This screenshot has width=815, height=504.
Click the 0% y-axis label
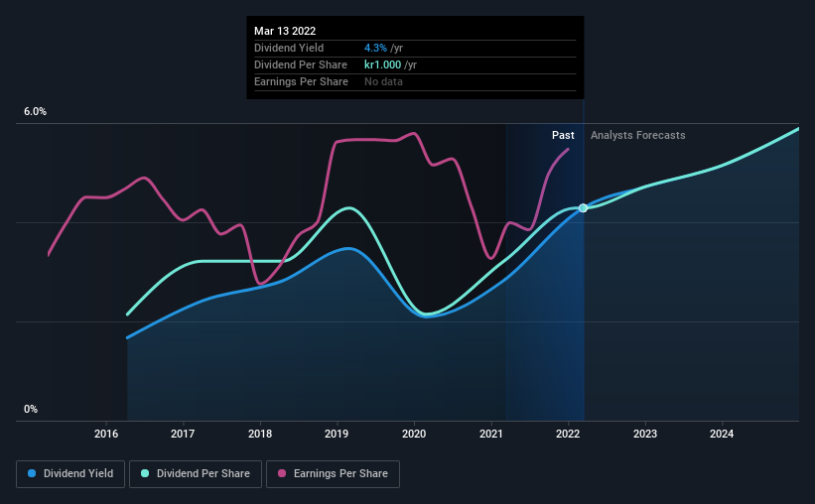pyautogui.click(x=31, y=410)
